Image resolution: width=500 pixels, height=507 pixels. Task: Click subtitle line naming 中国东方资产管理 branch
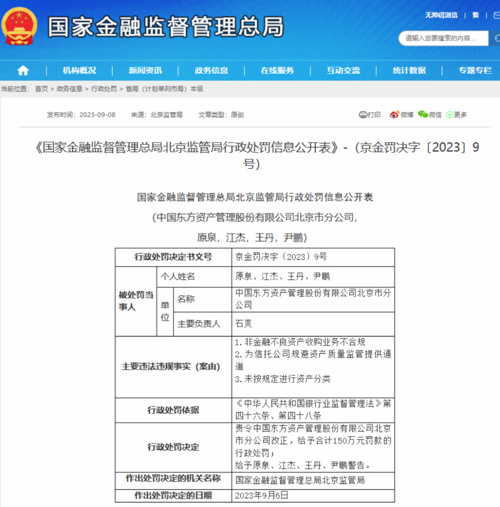(x=255, y=218)
